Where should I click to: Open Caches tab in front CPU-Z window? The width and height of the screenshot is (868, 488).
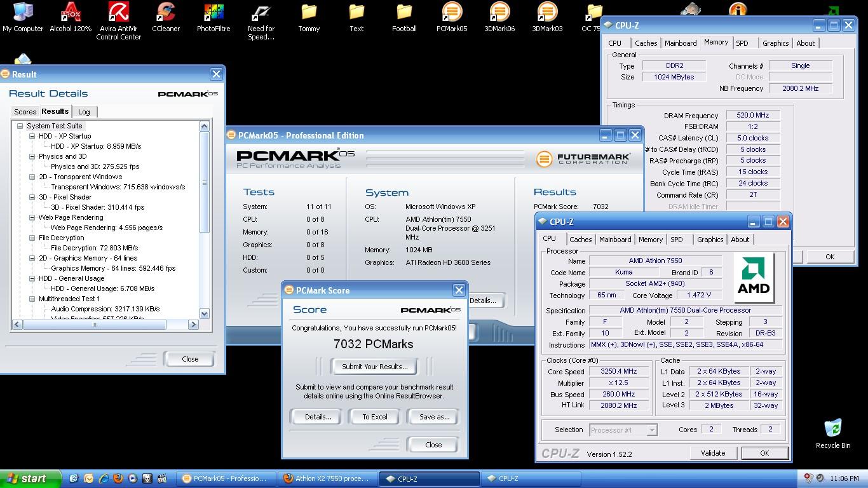[x=580, y=240]
